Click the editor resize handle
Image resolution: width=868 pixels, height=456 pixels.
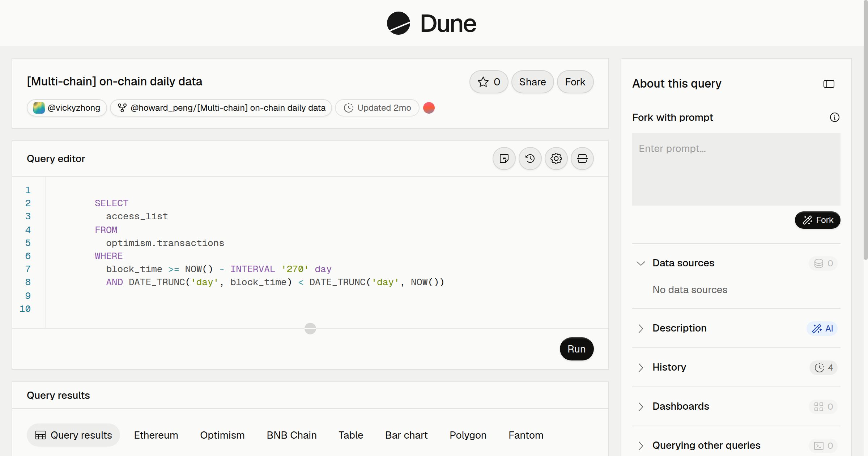[310, 329]
